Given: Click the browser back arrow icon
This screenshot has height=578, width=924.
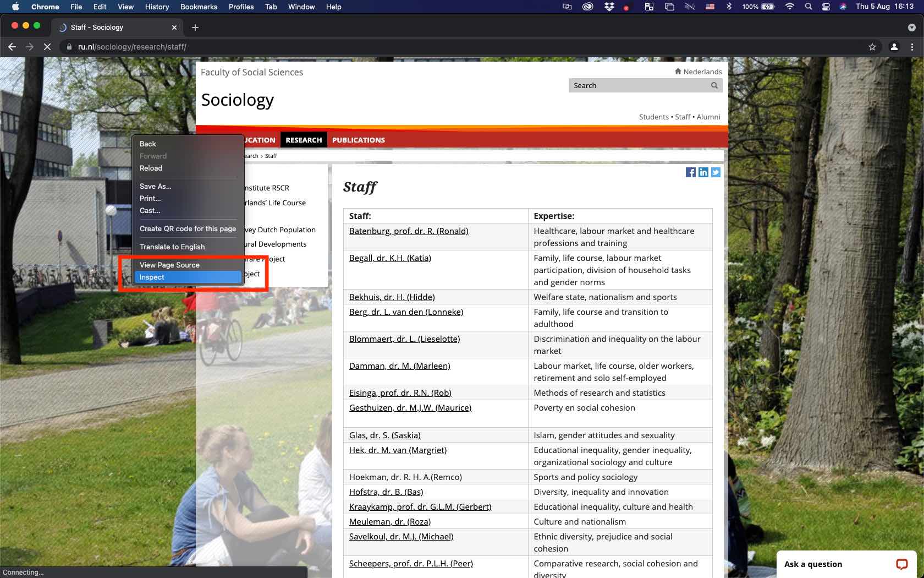Looking at the screenshot, I should [12, 47].
